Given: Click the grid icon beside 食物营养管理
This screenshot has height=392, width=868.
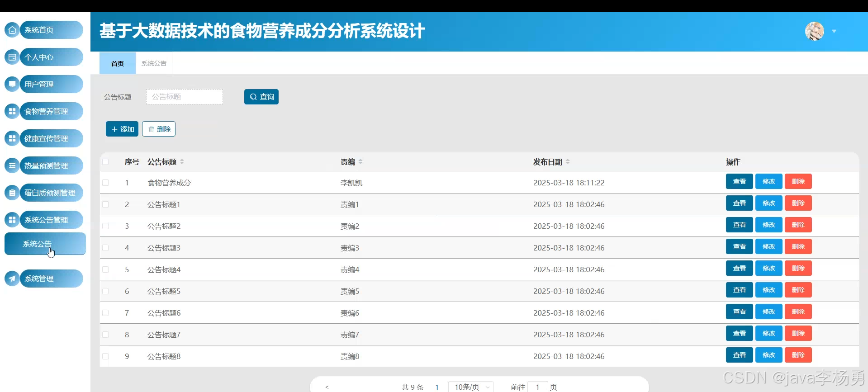Looking at the screenshot, I should point(12,111).
